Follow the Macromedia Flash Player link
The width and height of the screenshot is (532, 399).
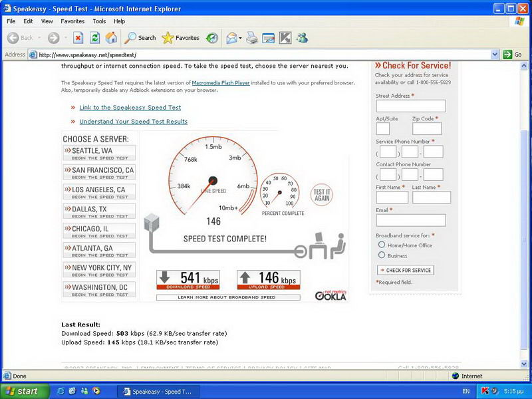(x=221, y=82)
